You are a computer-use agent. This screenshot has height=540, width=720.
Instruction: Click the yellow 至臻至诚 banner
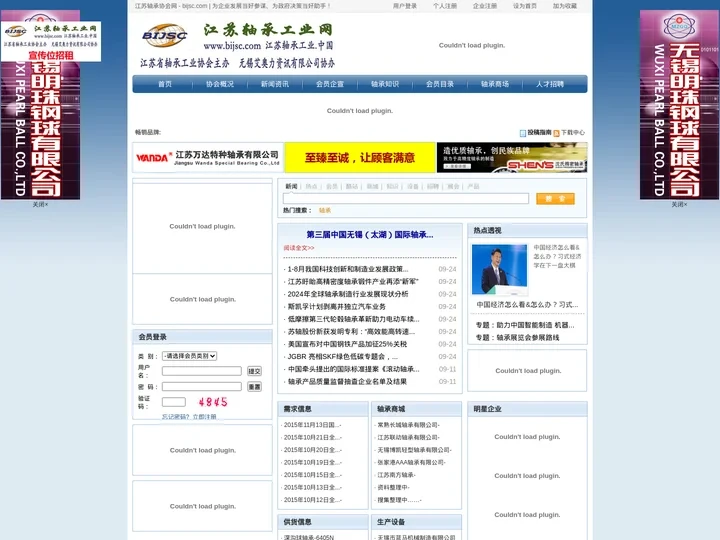click(360, 158)
